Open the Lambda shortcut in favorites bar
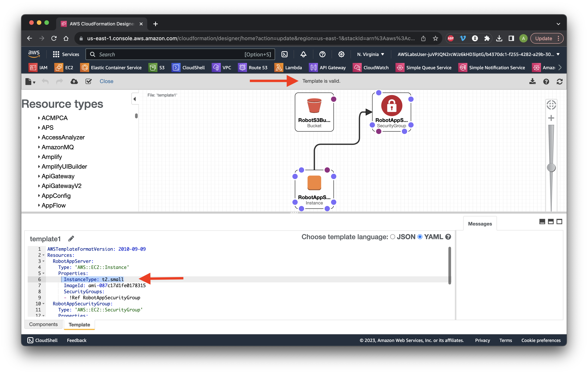588x374 pixels. pyautogui.click(x=288, y=68)
